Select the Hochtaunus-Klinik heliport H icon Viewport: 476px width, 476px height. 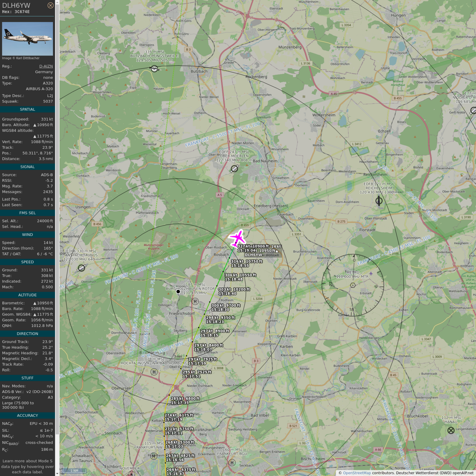[x=154, y=372]
